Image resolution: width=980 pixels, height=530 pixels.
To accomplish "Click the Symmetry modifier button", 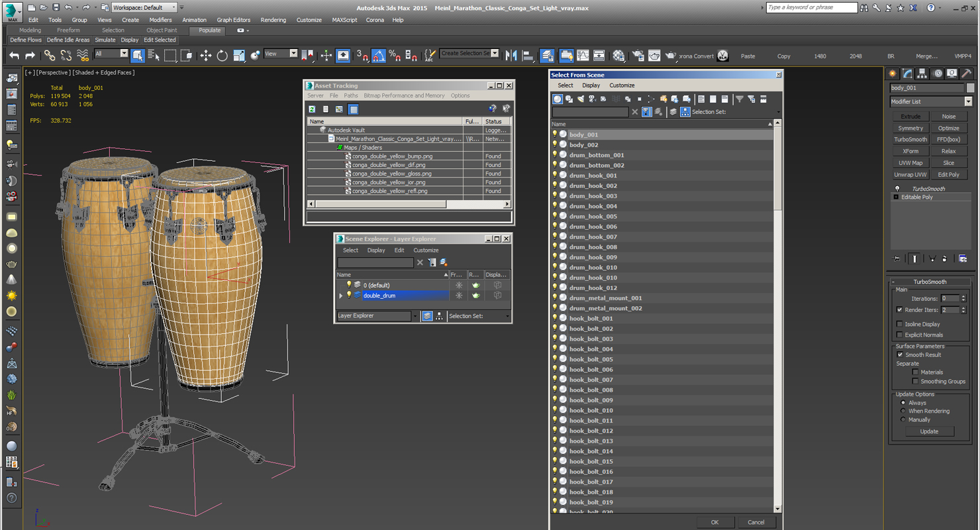I will 910,128.
